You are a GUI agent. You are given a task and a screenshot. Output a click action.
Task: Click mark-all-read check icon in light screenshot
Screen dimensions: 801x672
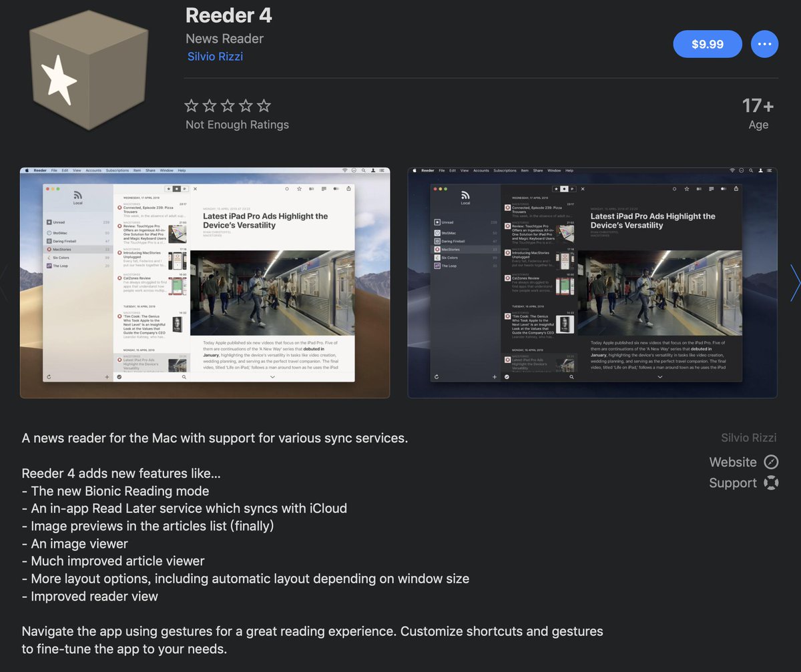coord(119,377)
